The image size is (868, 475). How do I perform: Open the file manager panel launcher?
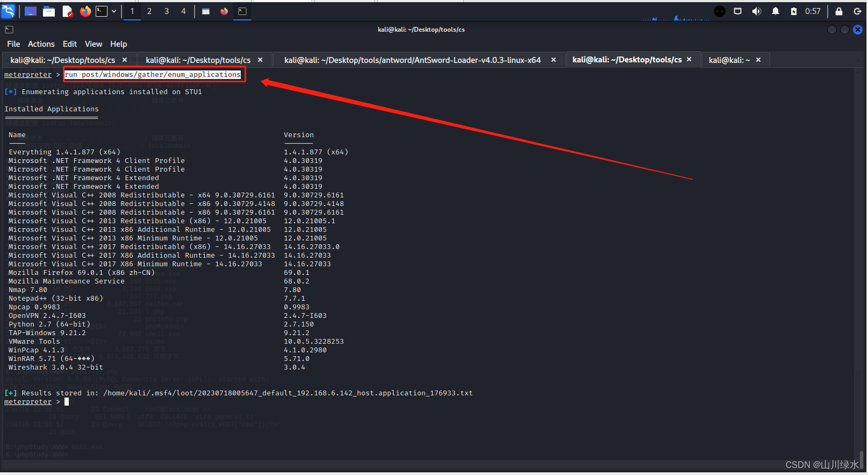49,11
